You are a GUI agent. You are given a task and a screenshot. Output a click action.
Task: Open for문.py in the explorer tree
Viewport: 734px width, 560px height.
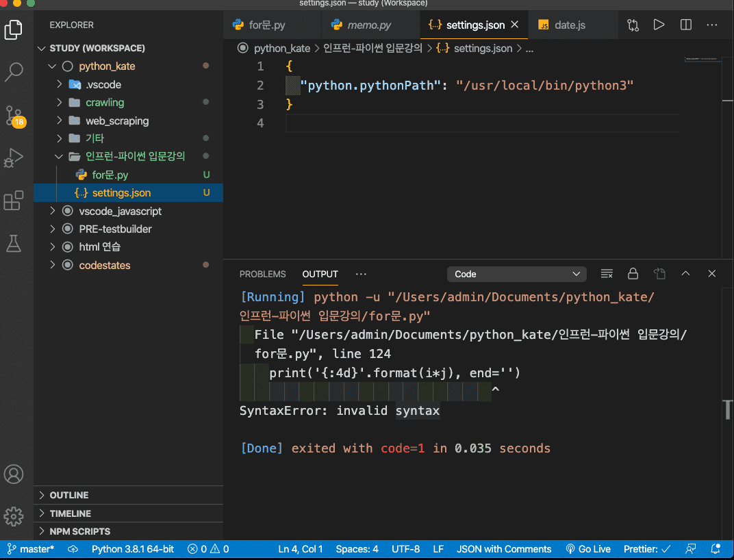110,175
